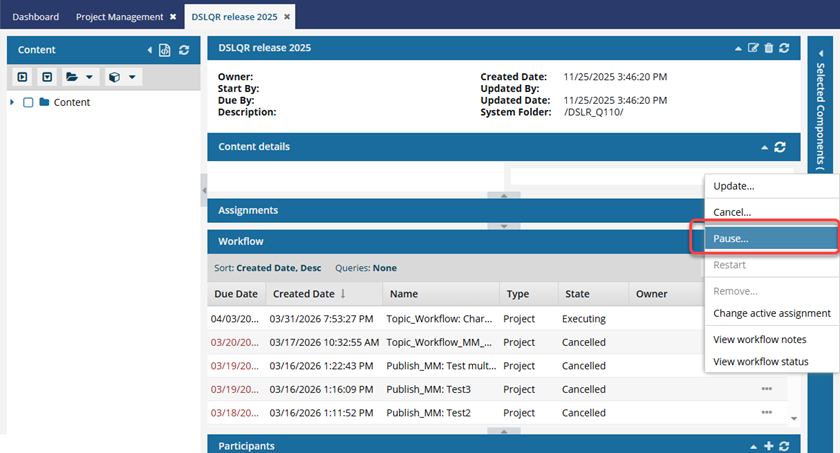Viewport: 840px width, 453px height.
Task: Delete the project using trash icon
Action: [x=768, y=48]
